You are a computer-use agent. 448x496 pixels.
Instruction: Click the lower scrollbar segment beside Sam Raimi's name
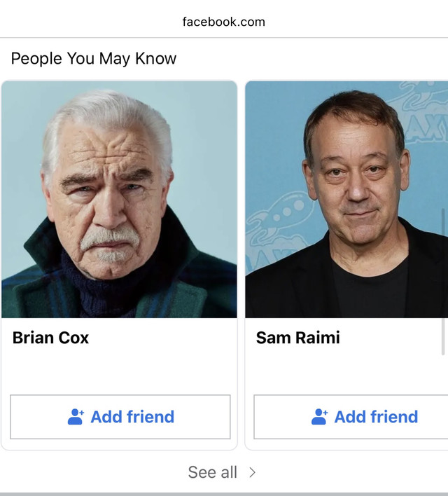[x=443, y=336]
